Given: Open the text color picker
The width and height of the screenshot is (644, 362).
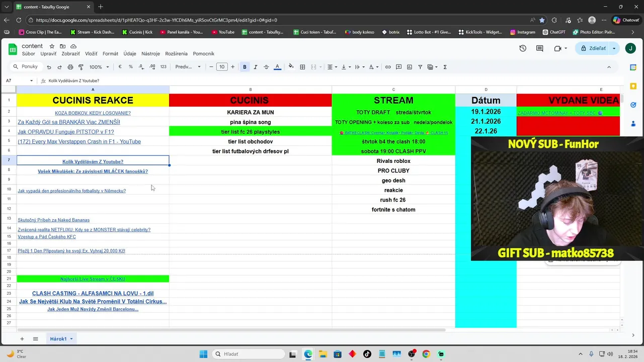Looking at the screenshot, I should pos(277,67).
